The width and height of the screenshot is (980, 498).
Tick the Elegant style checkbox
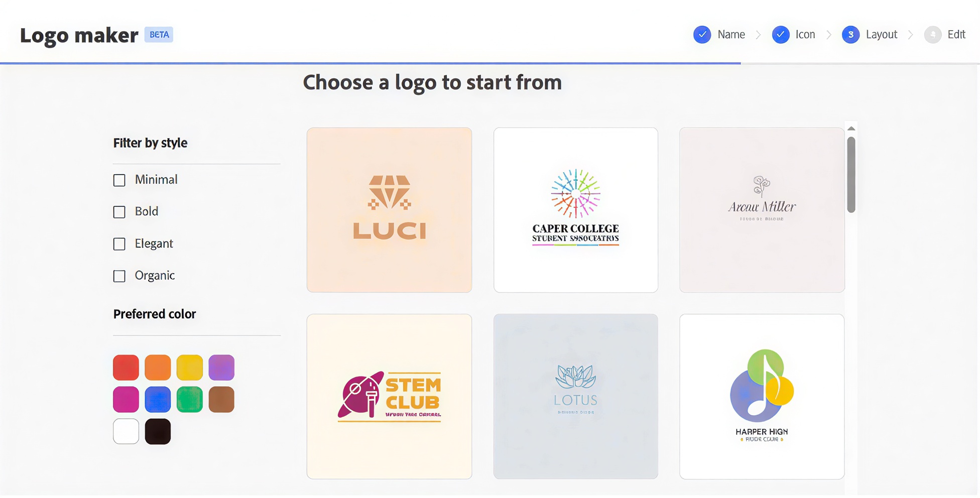(119, 244)
